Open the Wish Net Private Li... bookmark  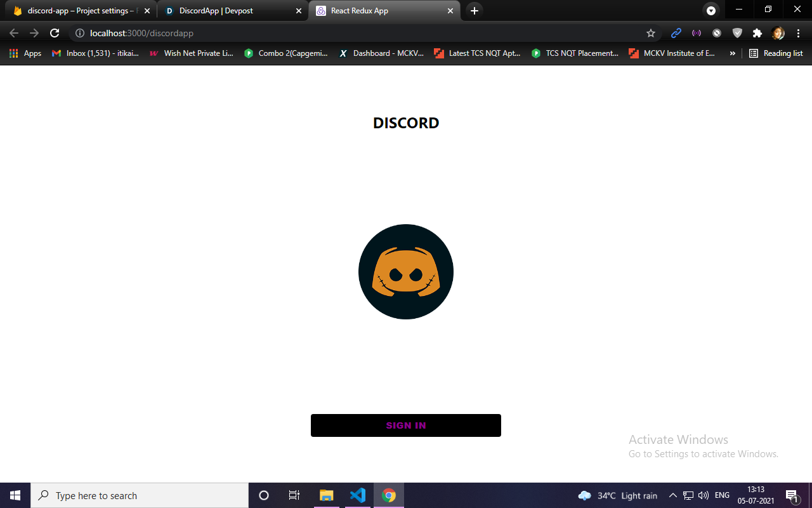pos(192,53)
